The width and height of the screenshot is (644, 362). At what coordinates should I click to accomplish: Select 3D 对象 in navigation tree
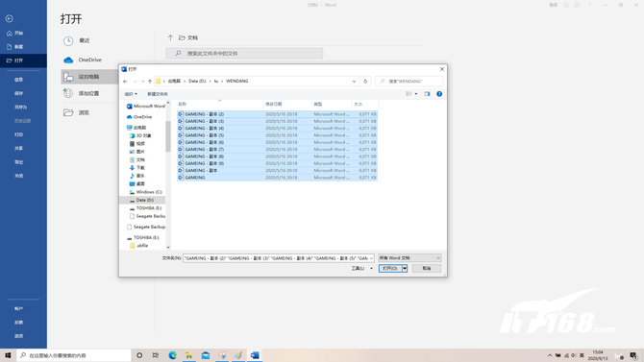tap(140, 135)
